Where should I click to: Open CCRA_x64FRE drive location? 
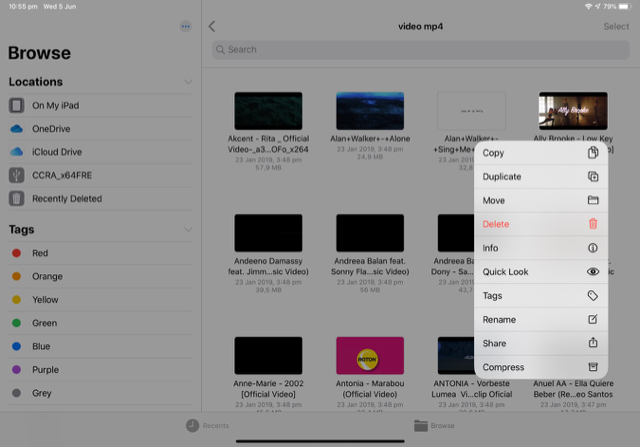[100, 175]
